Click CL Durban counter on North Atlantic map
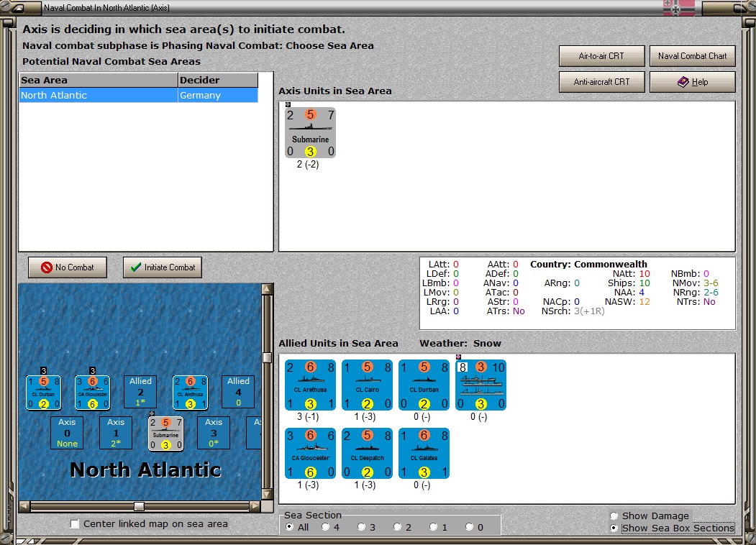756x545 pixels. (43, 393)
